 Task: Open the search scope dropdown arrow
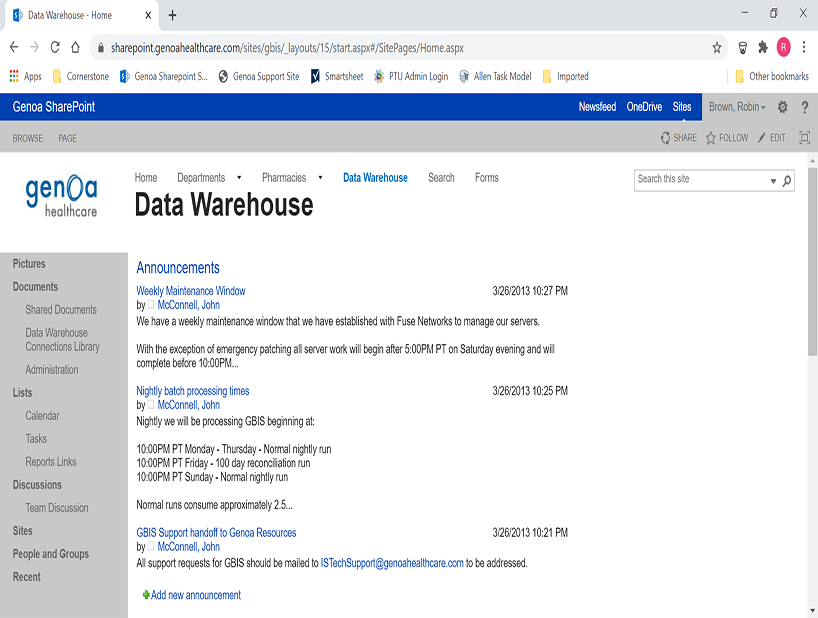(773, 181)
